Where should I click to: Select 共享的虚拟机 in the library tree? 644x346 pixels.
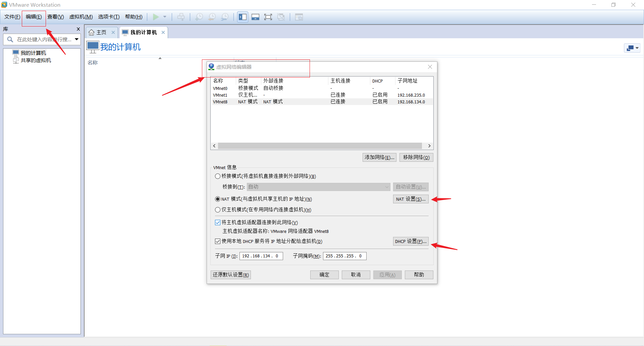(36, 60)
